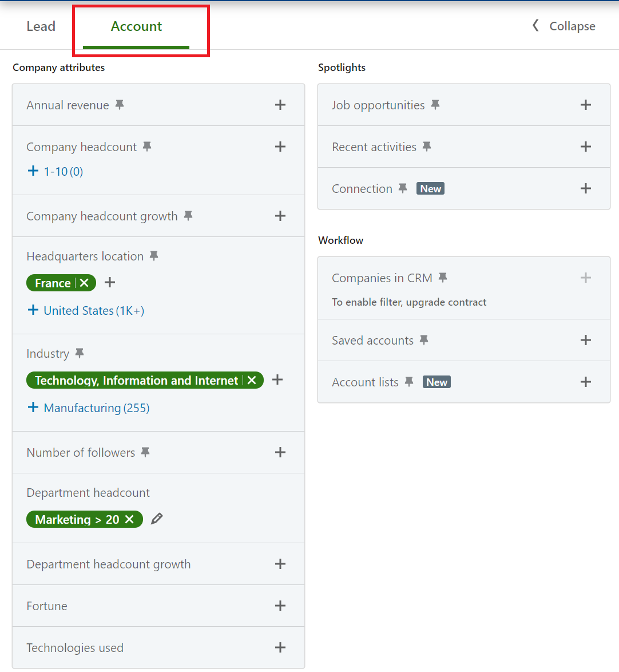The image size is (619, 672).
Task: Switch to the Lead tab
Action: tap(41, 26)
